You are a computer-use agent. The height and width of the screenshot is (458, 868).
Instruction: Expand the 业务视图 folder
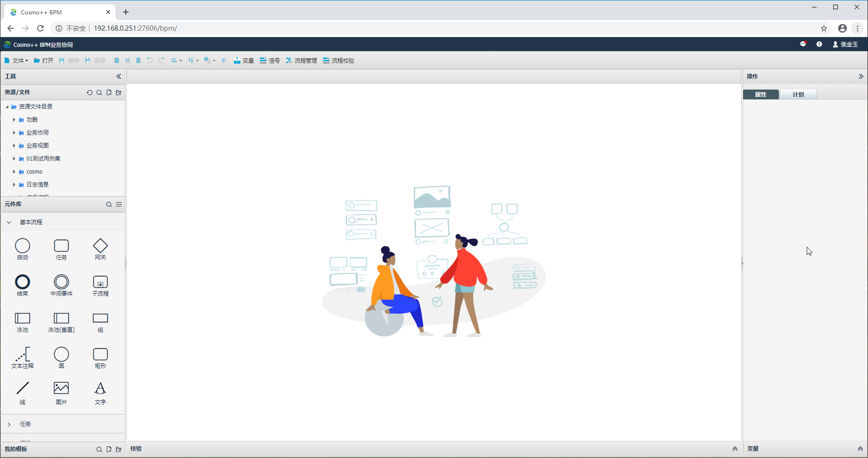[14, 146]
